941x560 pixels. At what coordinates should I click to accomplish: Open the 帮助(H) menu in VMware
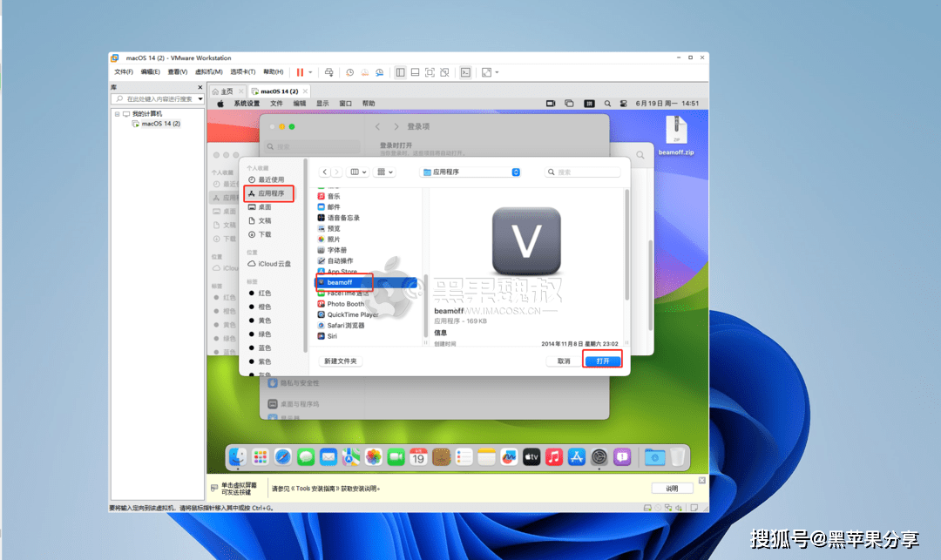click(x=274, y=72)
